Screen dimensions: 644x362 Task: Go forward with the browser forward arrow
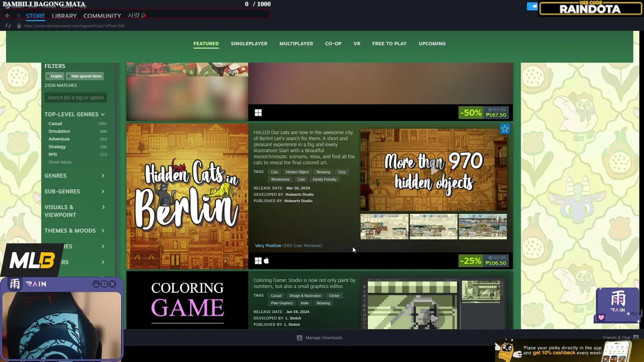(x=19, y=16)
